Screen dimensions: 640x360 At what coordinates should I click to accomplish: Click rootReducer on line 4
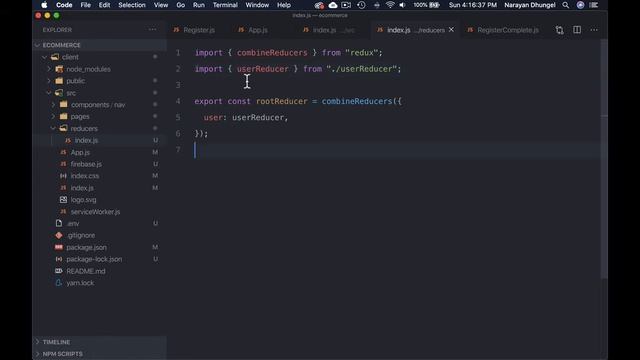click(282, 101)
